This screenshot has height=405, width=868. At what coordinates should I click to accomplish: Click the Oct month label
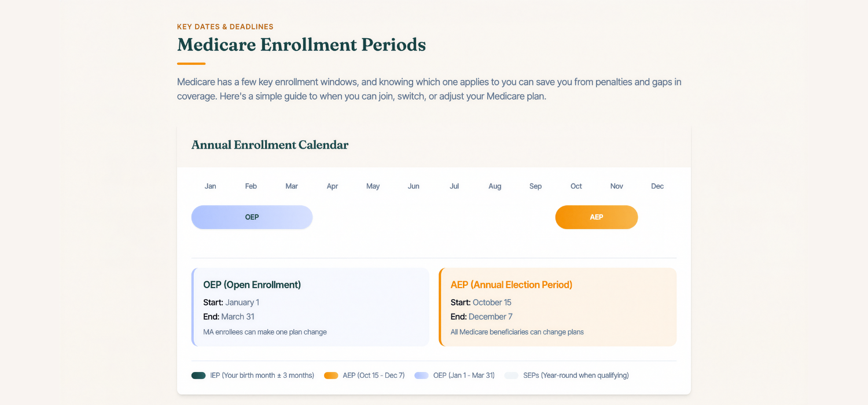coord(576,186)
